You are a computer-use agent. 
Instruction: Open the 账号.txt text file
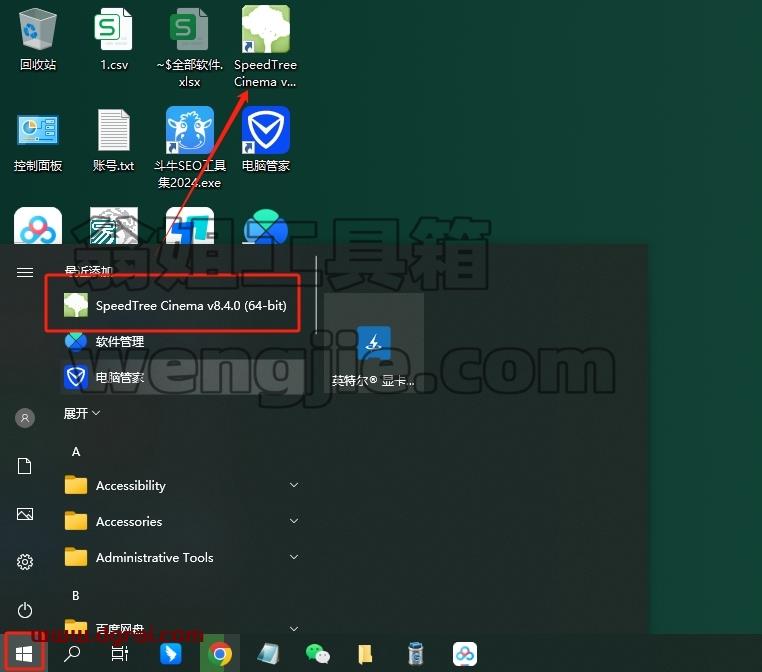click(x=114, y=140)
